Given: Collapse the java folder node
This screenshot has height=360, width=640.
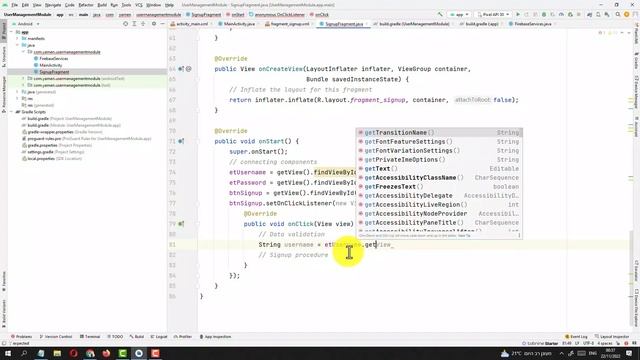Looking at the screenshot, I should click(x=17, y=45).
